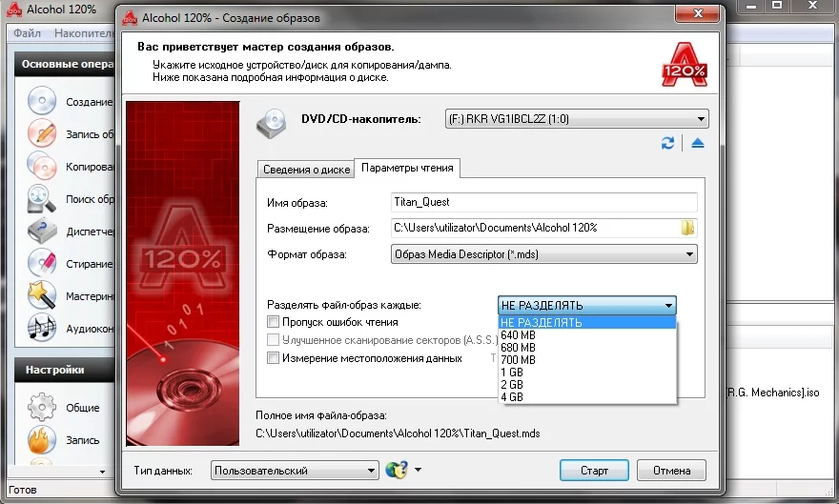Click the Старт button
Image resolution: width=839 pixels, height=504 pixels.
tap(594, 471)
